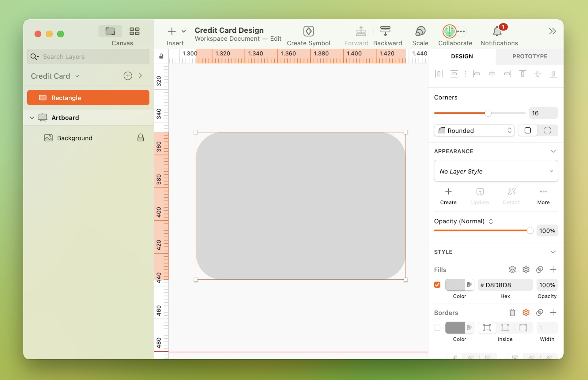
Task: Uncheck the fill enabled checkbox
Action: tap(437, 285)
